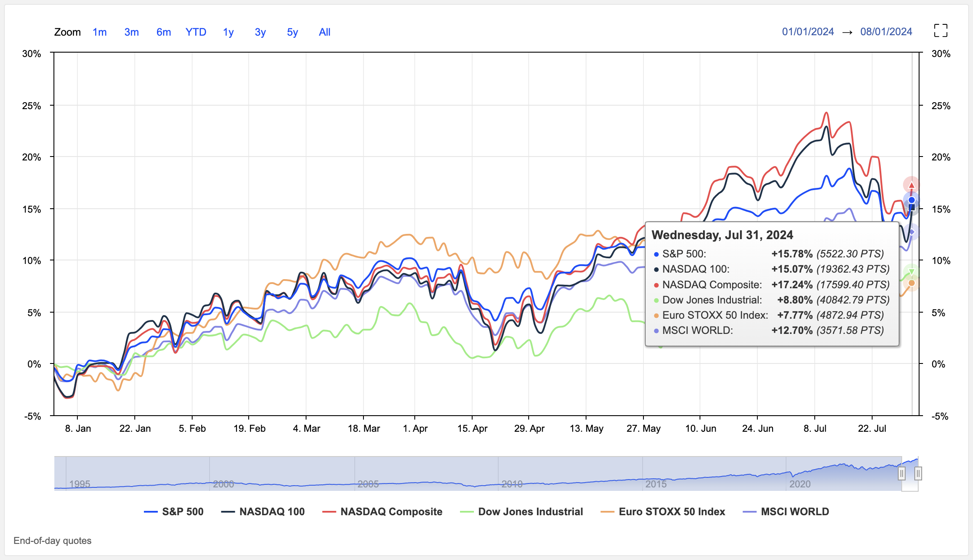Grab the right navigator range handle
The width and height of the screenshot is (973, 560).
point(918,473)
